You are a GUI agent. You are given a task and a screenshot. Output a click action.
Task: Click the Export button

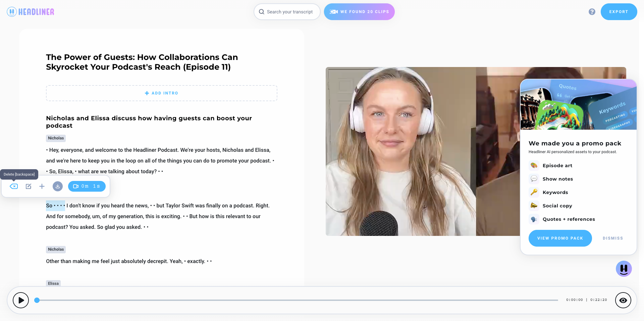pyautogui.click(x=619, y=12)
